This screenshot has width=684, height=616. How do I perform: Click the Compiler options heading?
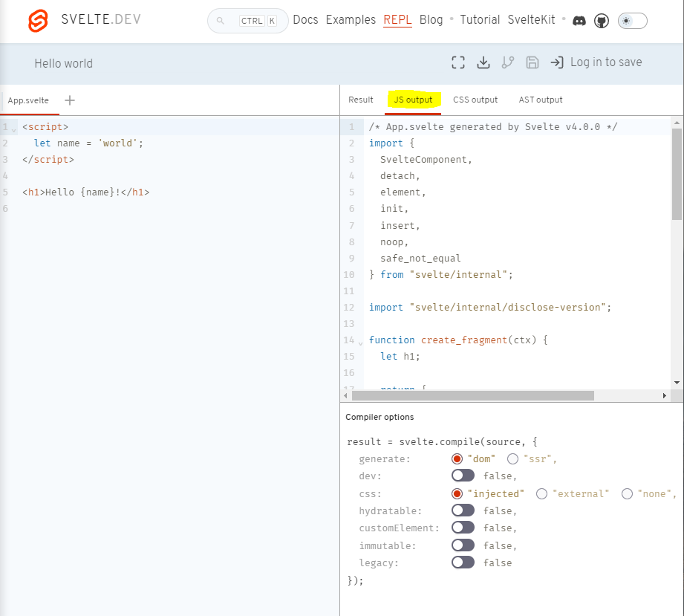point(380,417)
